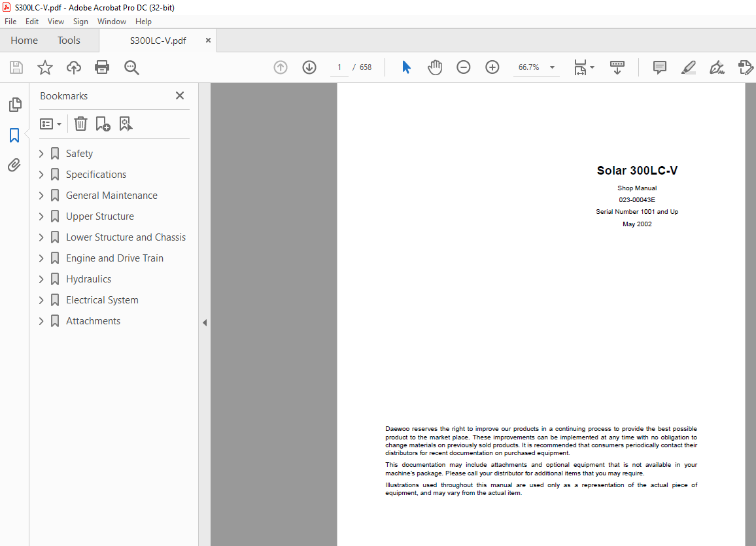The width and height of the screenshot is (756, 546).
Task: Zoom out with minus button
Action: [x=463, y=67]
